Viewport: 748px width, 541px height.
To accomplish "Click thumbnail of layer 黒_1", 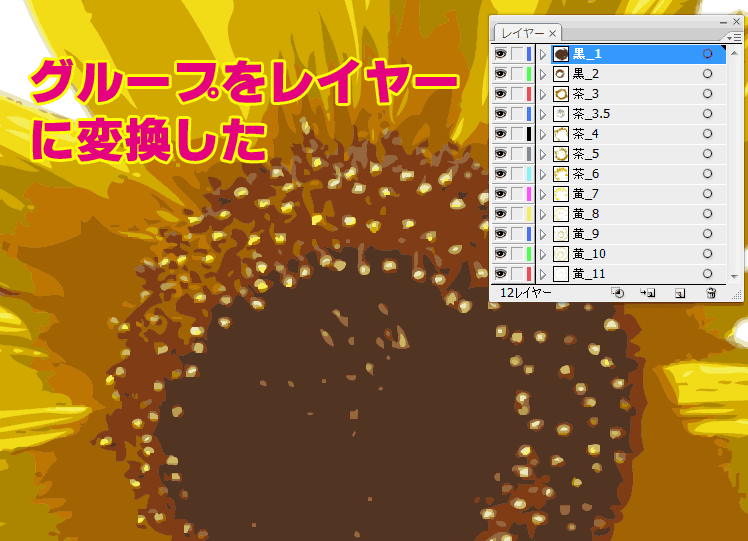I will (x=561, y=54).
